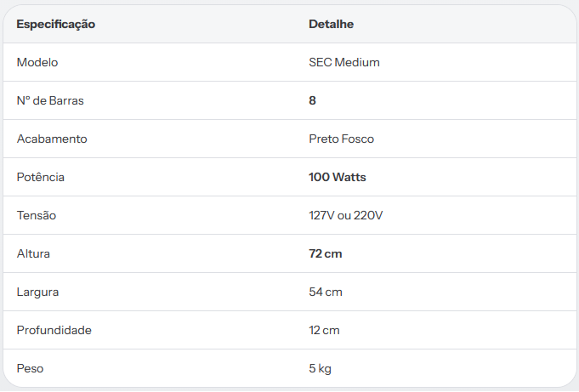Select the Largura row label
This screenshot has height=392, width=579.
pos(37,293)
